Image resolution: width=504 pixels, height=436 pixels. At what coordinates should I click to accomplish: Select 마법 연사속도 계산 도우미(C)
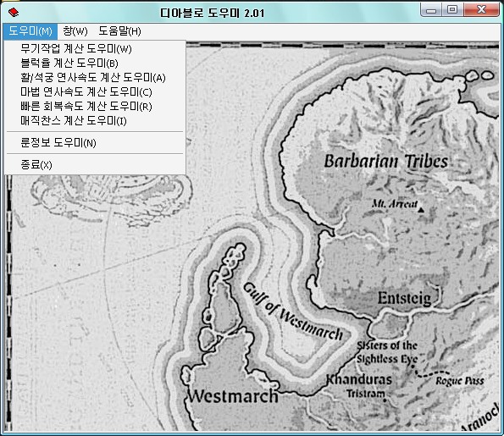[x=95, y=92]
